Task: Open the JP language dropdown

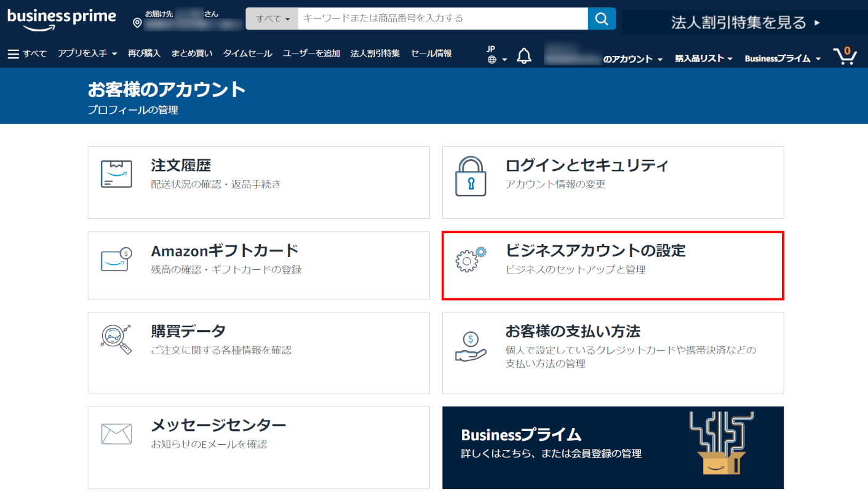Action: [x=497, y=54]
